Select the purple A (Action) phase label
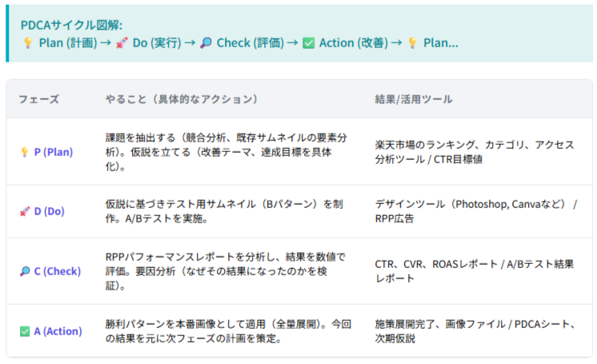 coord(58,331)
